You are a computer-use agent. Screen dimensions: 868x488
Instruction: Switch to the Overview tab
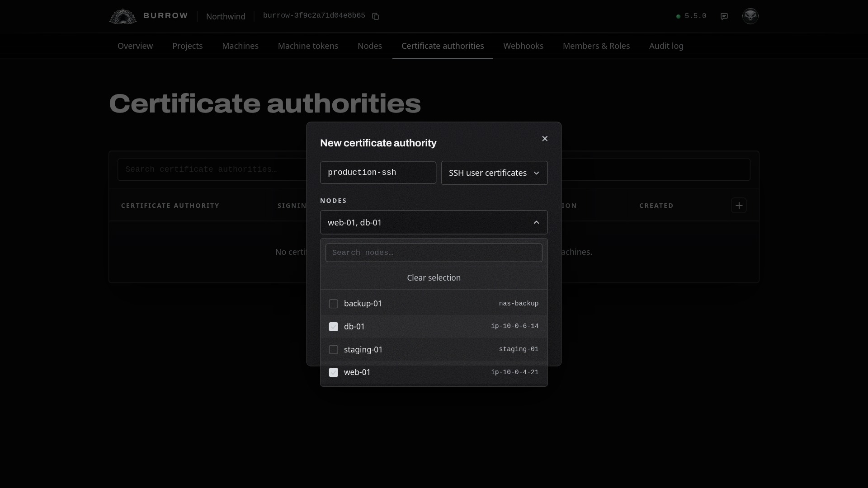click(x=135, y=46)
